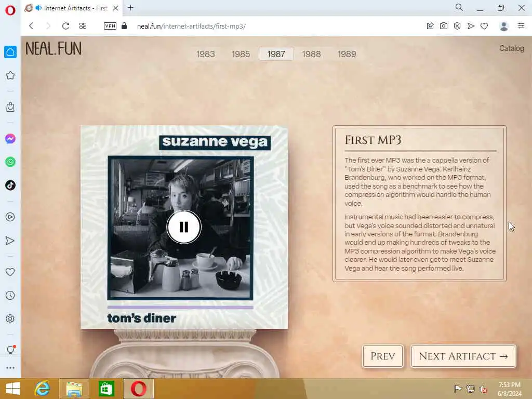Go to the Next Artifact
This screenshot has height=399, width=532.
(463, 356)
